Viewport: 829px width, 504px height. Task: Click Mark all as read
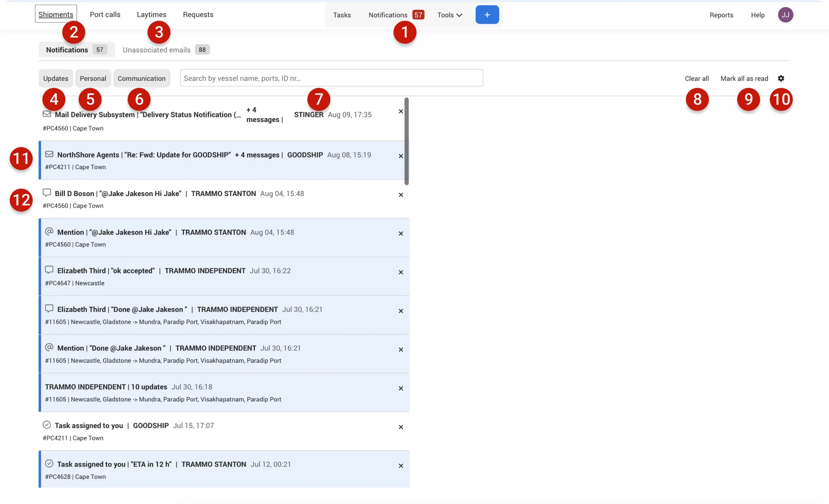pyautogui.click(x=744, y=79)
